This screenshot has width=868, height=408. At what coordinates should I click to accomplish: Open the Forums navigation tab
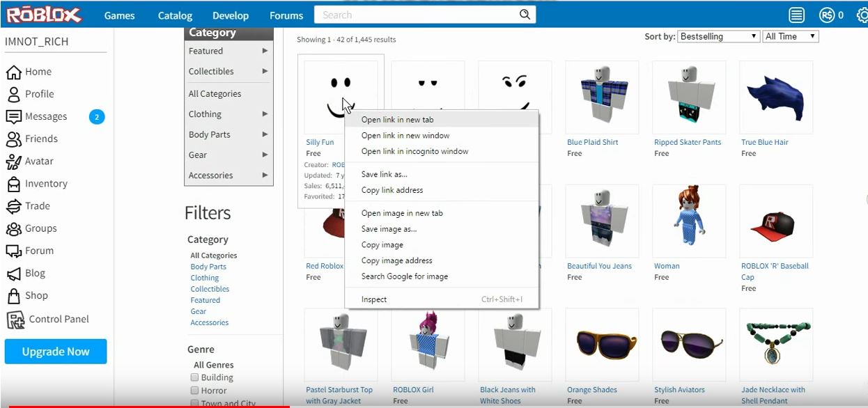286,15
